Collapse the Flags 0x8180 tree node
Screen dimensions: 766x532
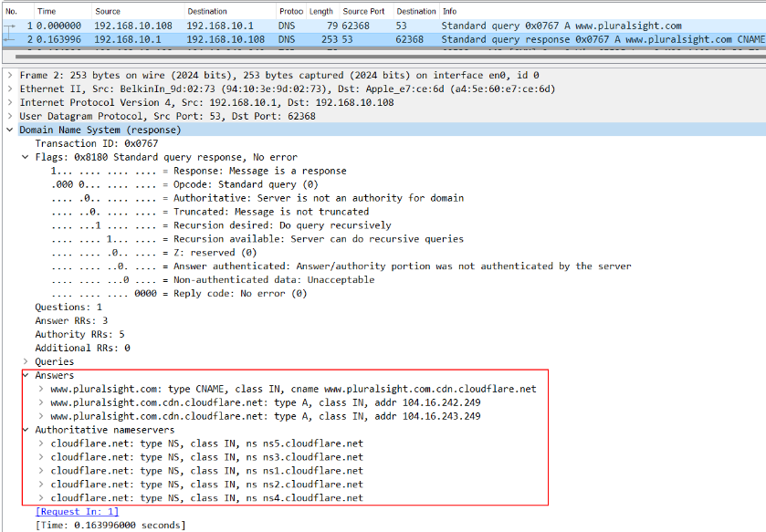click(x=26, y=157)
